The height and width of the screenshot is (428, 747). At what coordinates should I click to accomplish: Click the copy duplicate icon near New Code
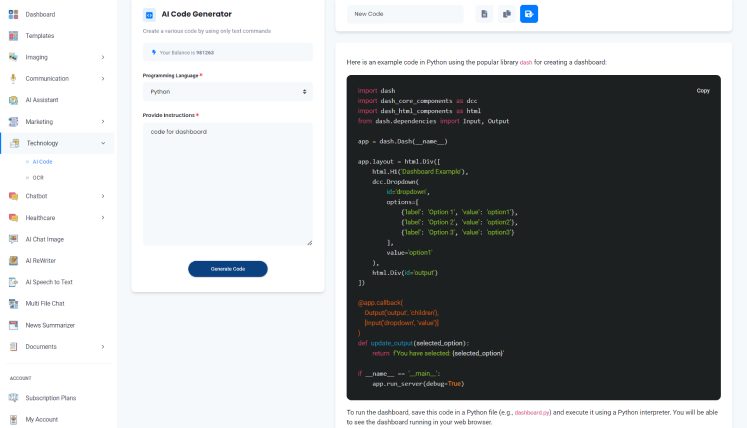pos(506,14)
